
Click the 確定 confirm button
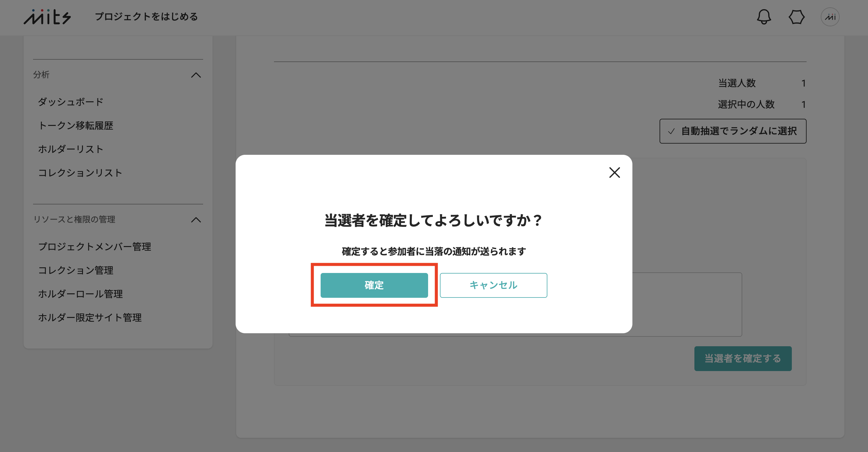coord(374,285)
